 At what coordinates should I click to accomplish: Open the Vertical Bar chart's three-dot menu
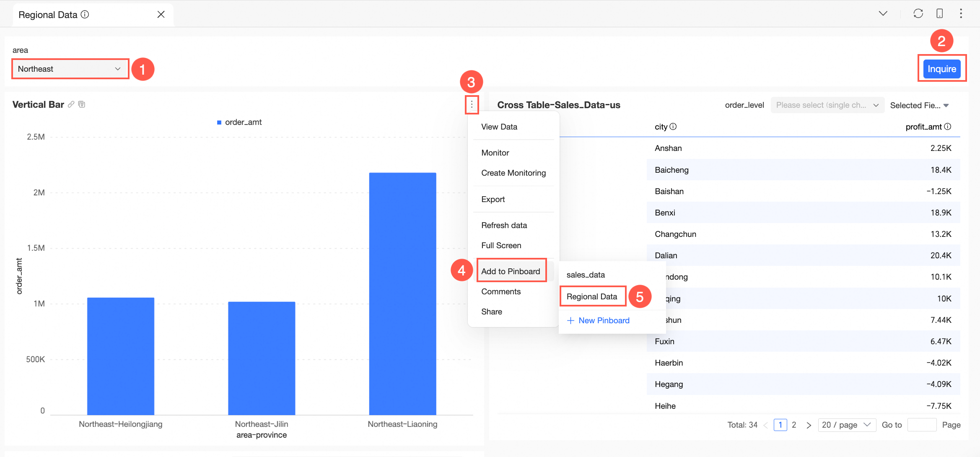pyautogui.click(x=472, y=104)
